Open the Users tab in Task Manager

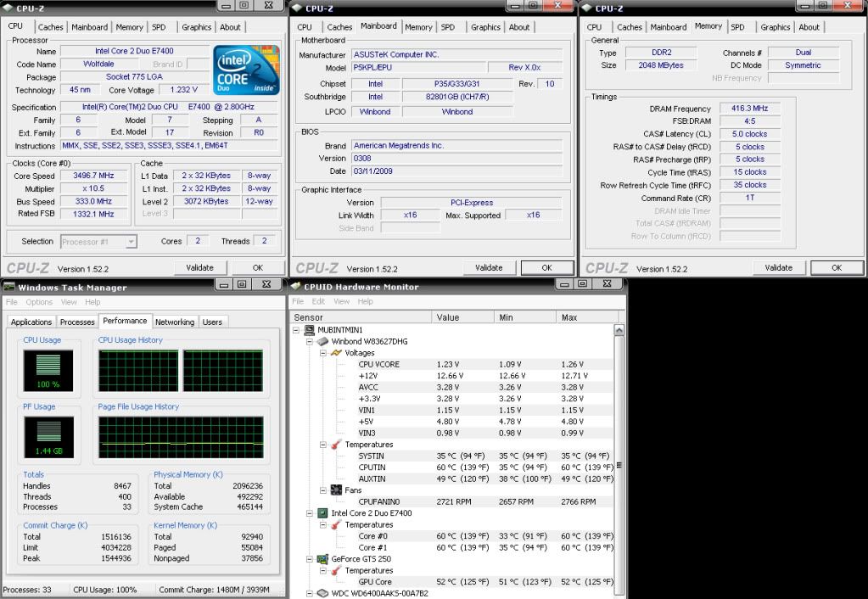point(212,322)
